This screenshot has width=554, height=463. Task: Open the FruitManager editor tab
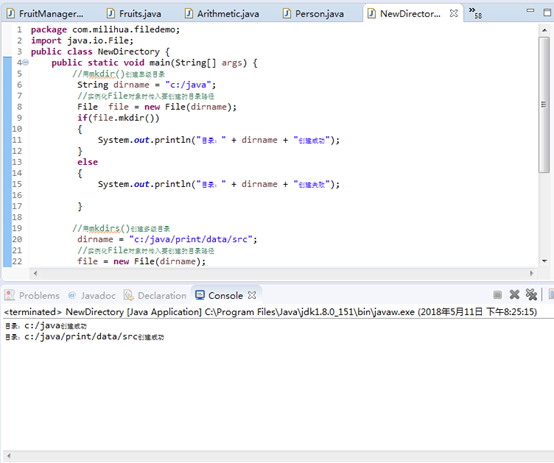pyautogui.click(x=45, y=13)
